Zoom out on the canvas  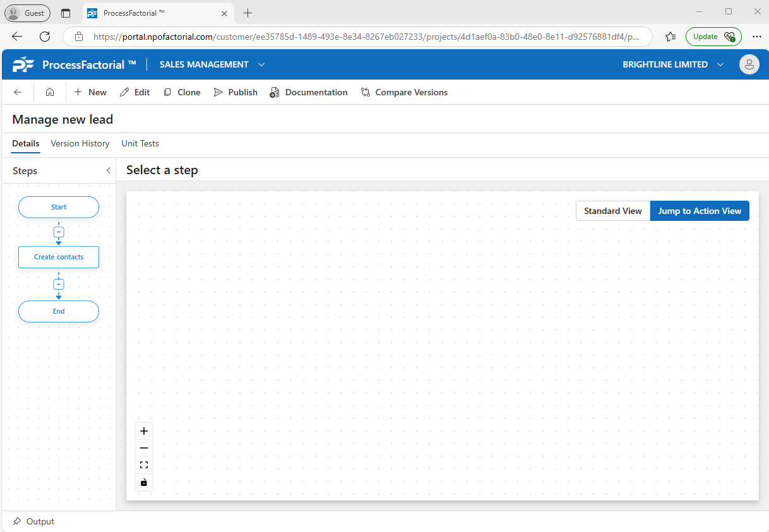[x=144, y=448]
